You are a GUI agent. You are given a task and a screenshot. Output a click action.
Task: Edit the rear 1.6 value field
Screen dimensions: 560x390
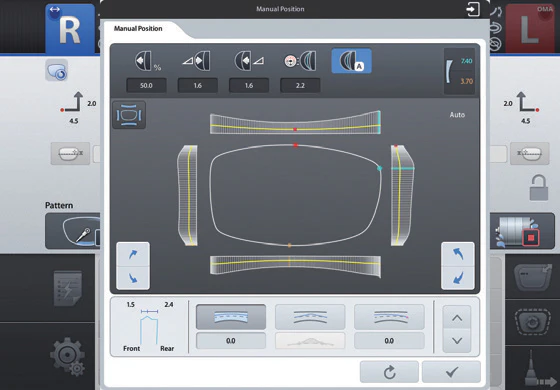click(249, 86)
